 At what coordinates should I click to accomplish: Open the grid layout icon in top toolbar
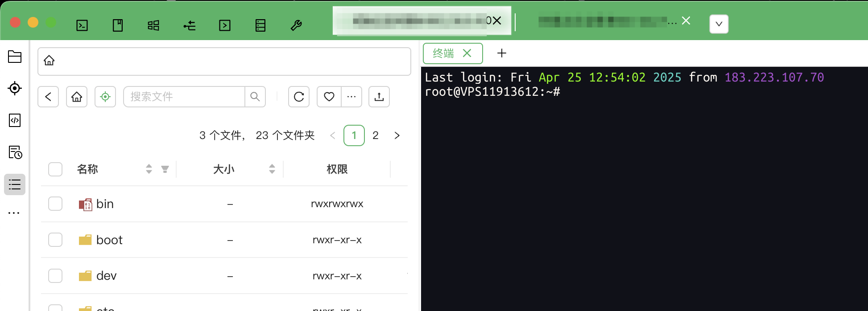click(x=153, y=25)
